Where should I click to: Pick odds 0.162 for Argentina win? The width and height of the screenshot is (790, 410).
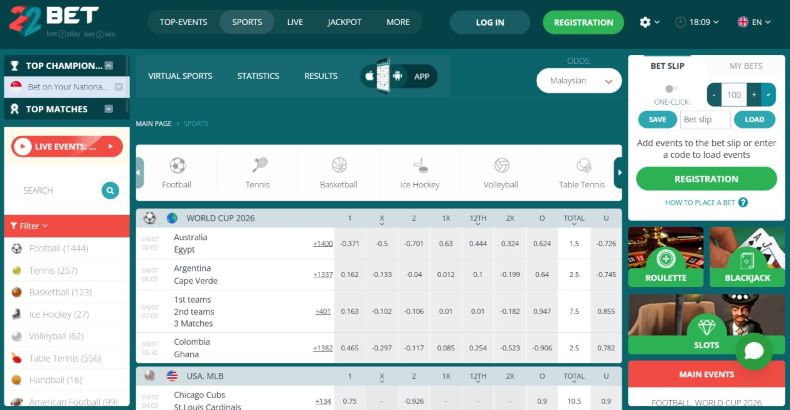[350, 275]
